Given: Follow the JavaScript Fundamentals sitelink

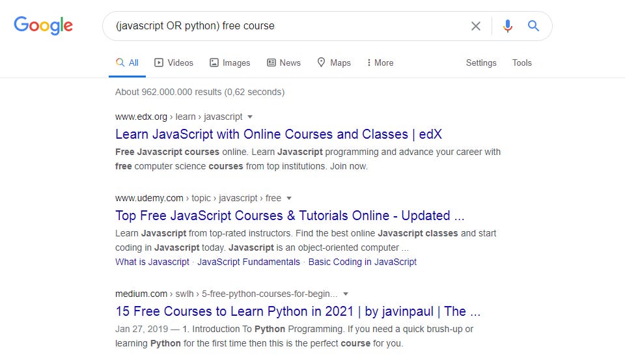Looking at the screenshot, I should 249,262.
